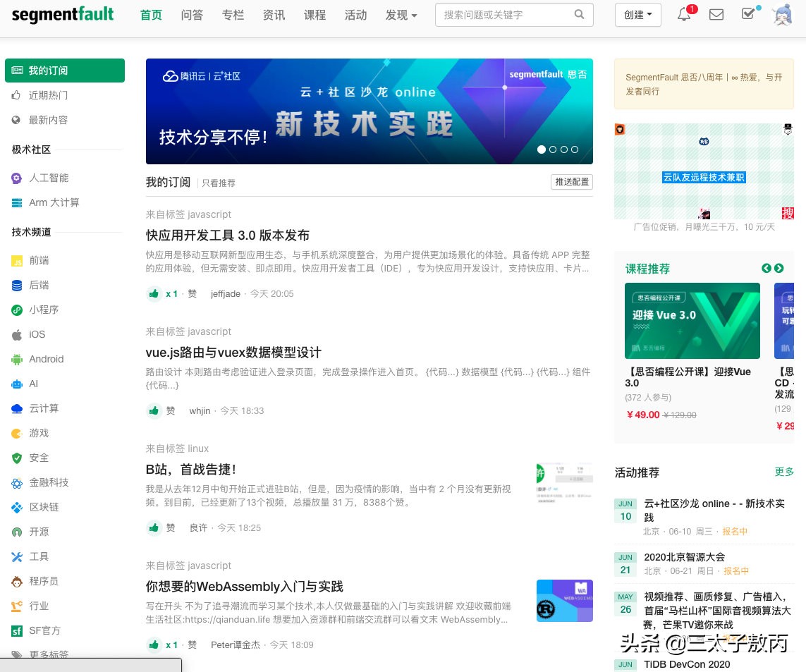Click the search magnifier icon
The image size is (806, 672).
tap(579, 14)
